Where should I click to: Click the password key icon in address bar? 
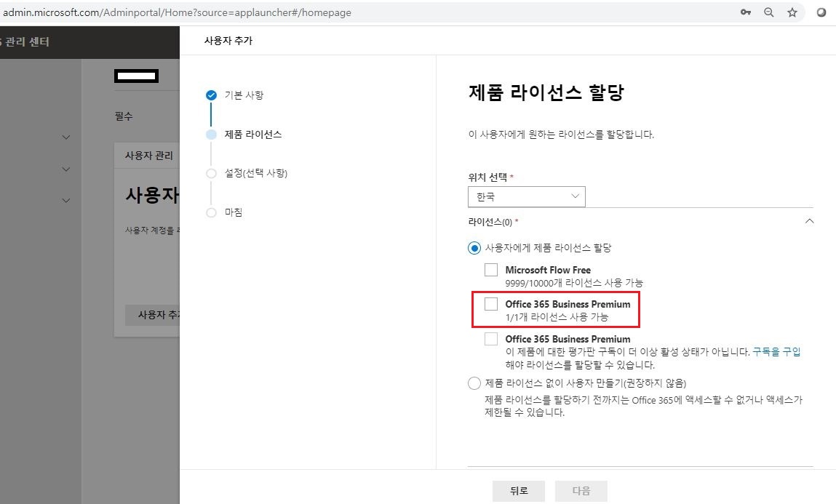tap(745, 12)
